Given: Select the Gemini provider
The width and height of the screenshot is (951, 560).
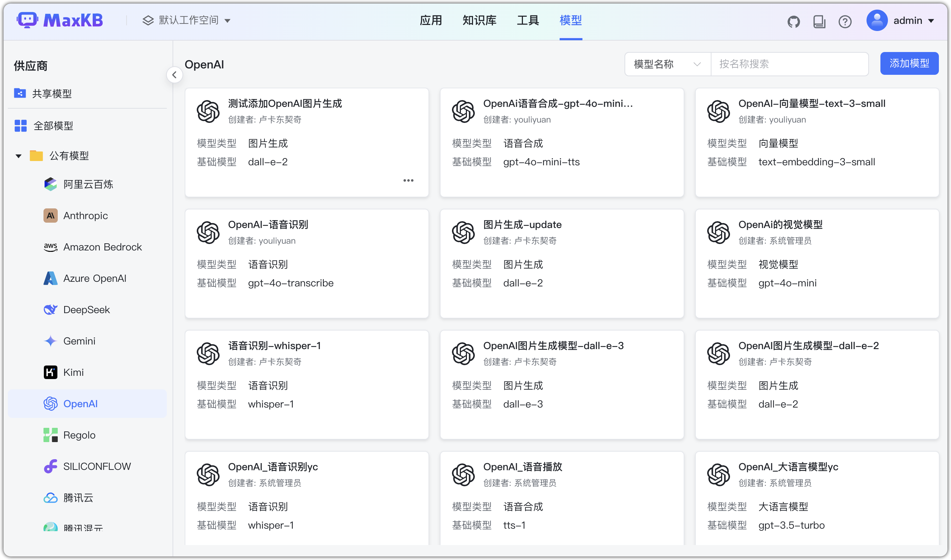Looking at the screenshot, I should point(87,341).
